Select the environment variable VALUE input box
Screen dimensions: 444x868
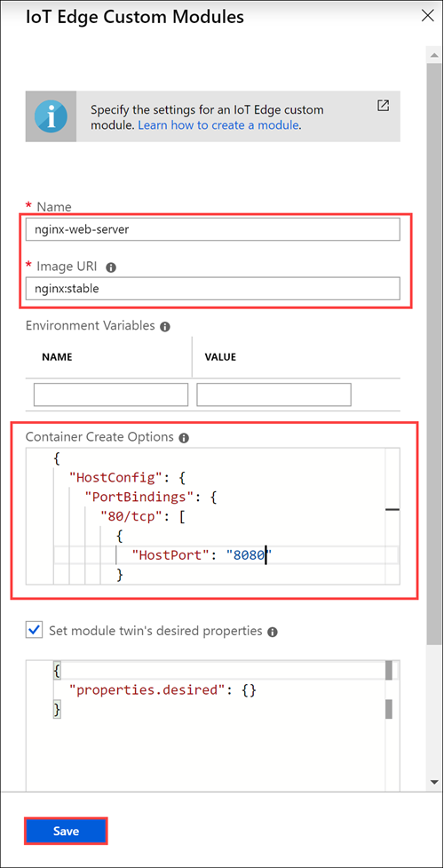[x=274, y=394]
